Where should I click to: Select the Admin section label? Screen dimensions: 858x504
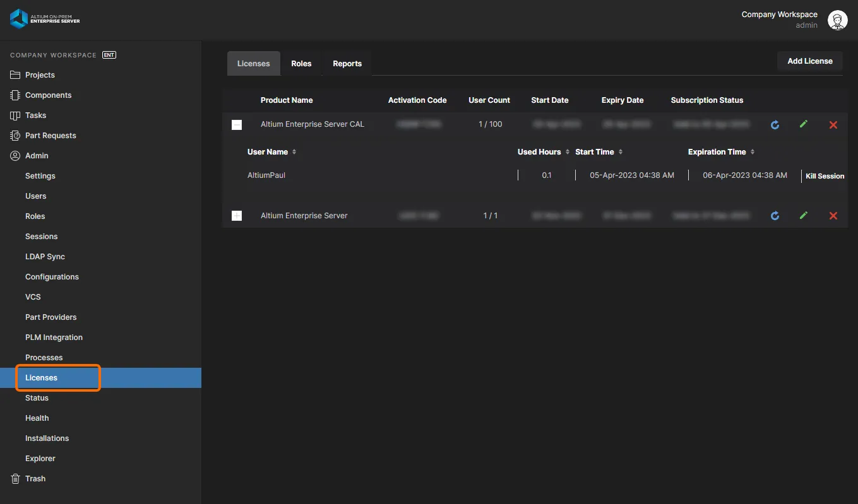[37, 156]
